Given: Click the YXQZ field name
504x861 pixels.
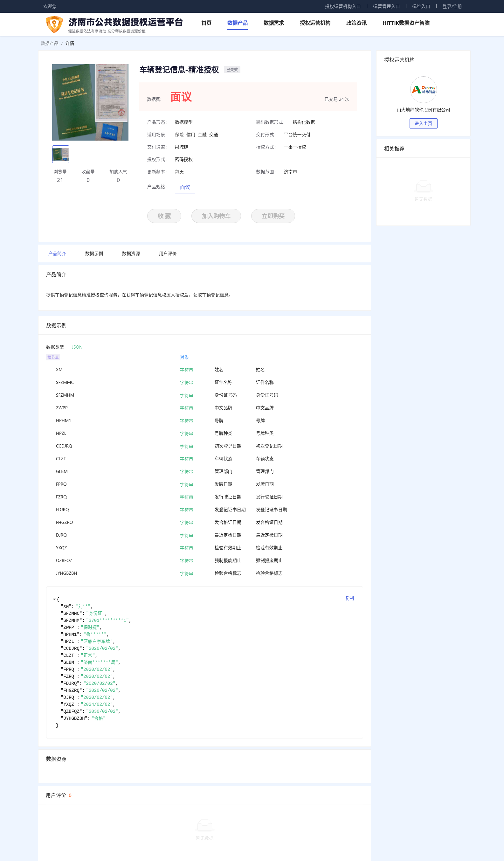Looking at the screenshot, I should 61,548.
